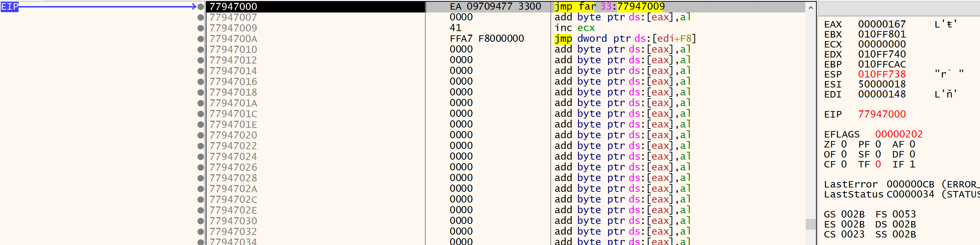
Task: Select address 7794702C row
Action: [505, 199]
